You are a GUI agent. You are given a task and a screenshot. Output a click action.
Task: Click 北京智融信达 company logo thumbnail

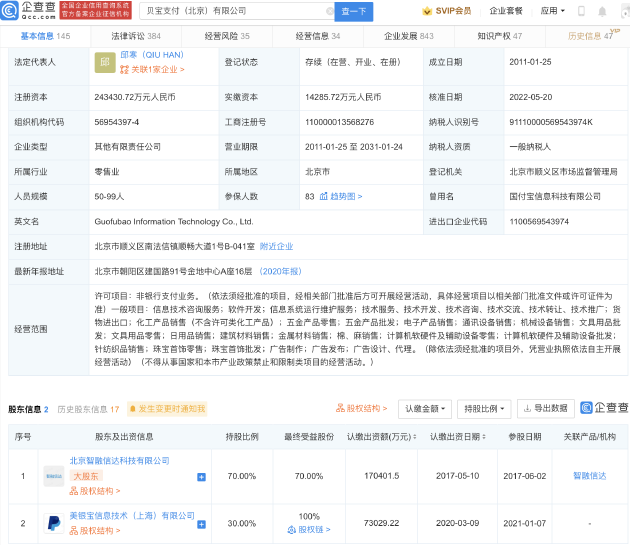click(x=54, y=476)
